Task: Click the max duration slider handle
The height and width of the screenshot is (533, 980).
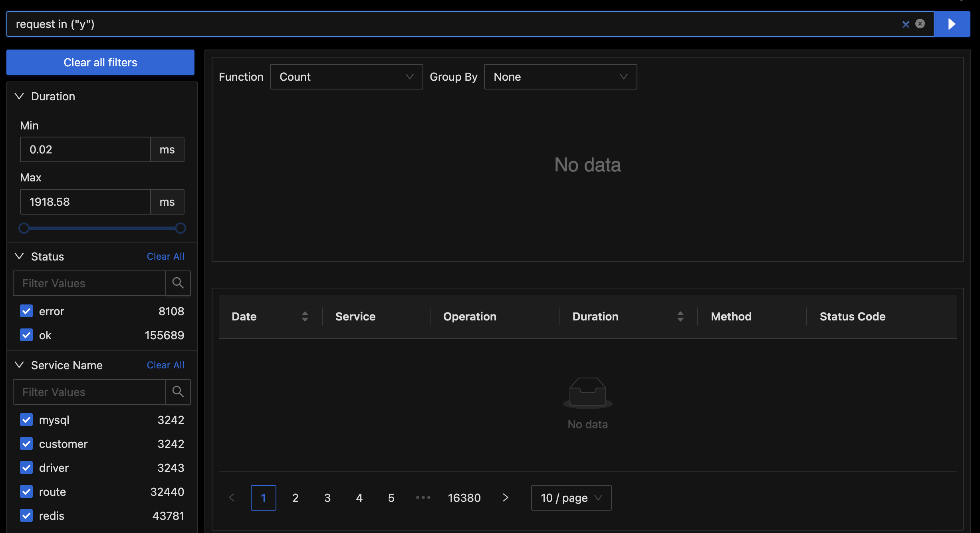Action: tap(180, 228)
